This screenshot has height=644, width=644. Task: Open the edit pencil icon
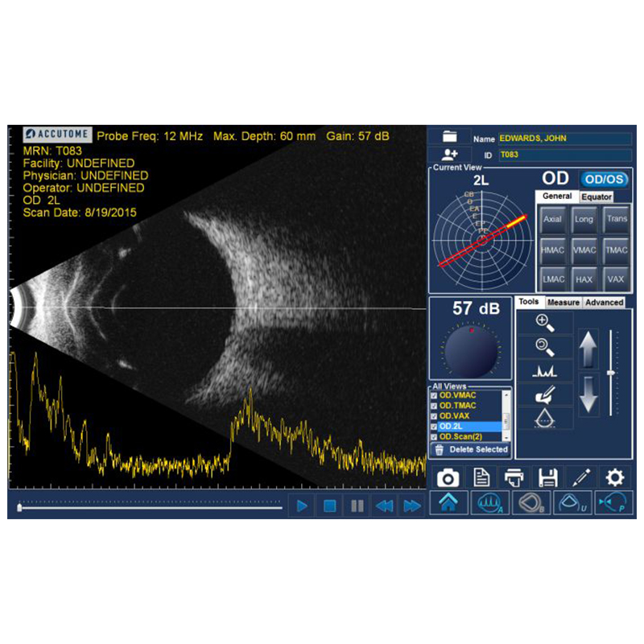coord(581,478)
